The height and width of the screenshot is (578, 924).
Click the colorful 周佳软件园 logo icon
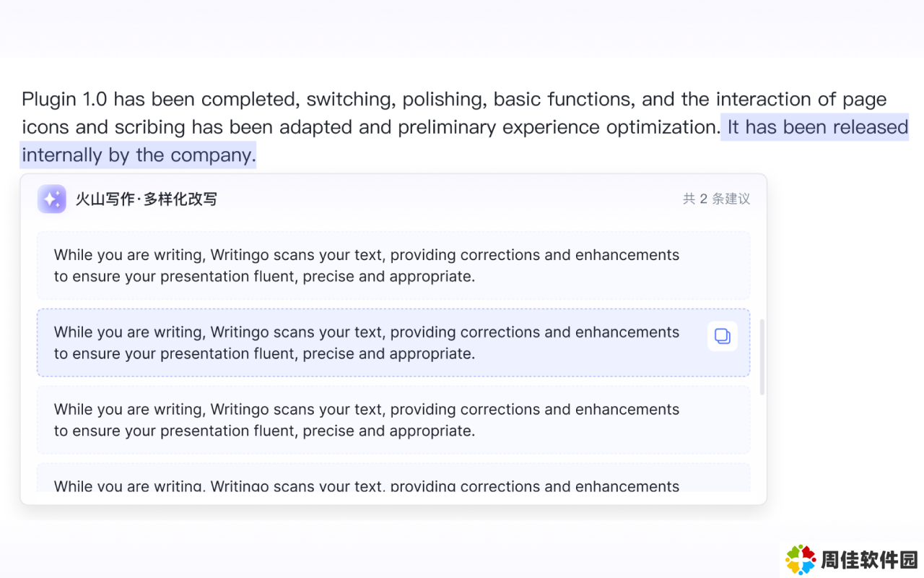click(801, 560)
